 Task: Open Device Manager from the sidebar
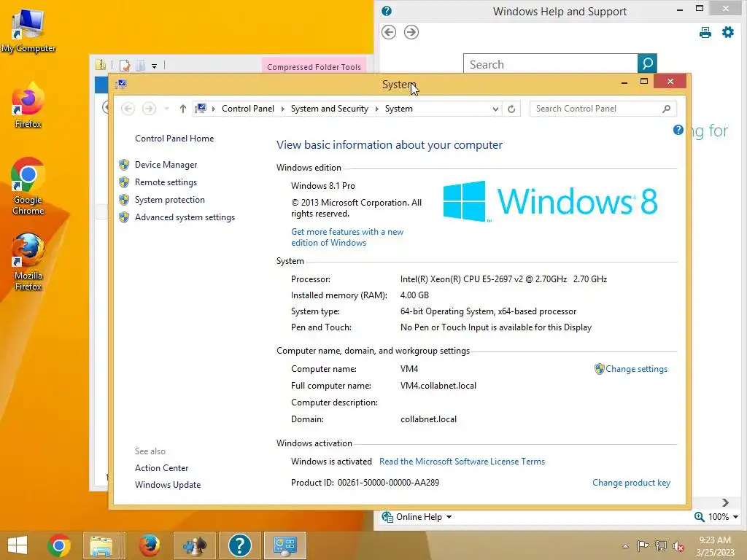(x=166, y=165)
